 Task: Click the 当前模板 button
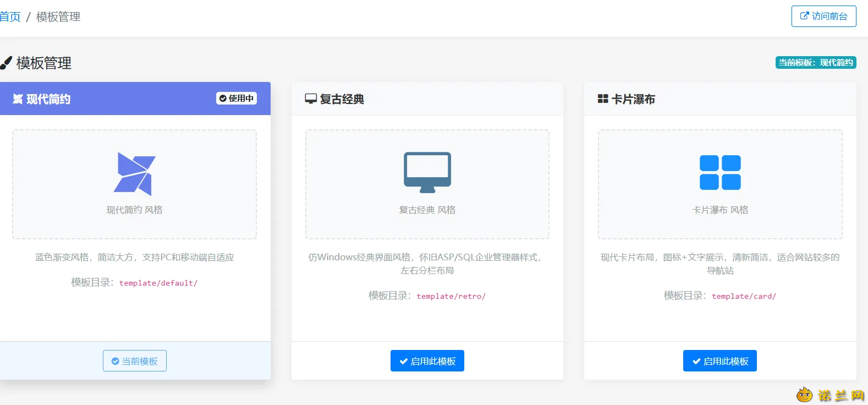click(x=135, y=361)
